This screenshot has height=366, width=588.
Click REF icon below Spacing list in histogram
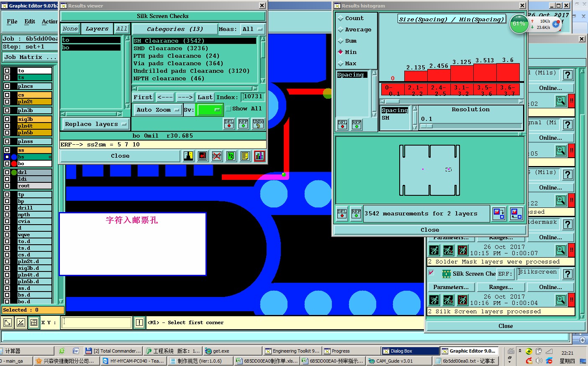click(x=357, y=125)
